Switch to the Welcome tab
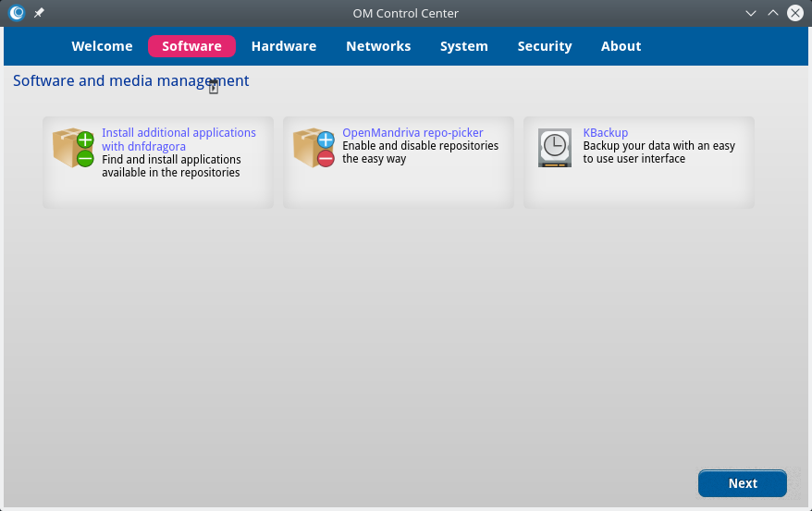Image resolution: width=812 pixels, height=511 pixels. click(x=102, y=46)
